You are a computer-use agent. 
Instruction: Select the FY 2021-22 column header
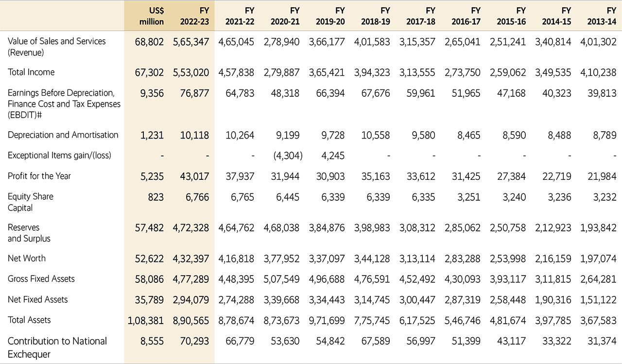[240, 16]
